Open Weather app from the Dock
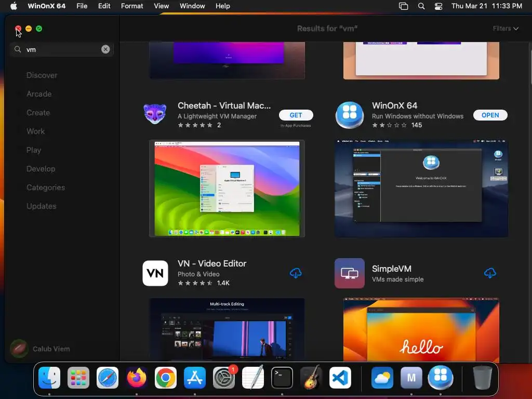The height and width of the screenshot is (399, 532). point(382,378)
